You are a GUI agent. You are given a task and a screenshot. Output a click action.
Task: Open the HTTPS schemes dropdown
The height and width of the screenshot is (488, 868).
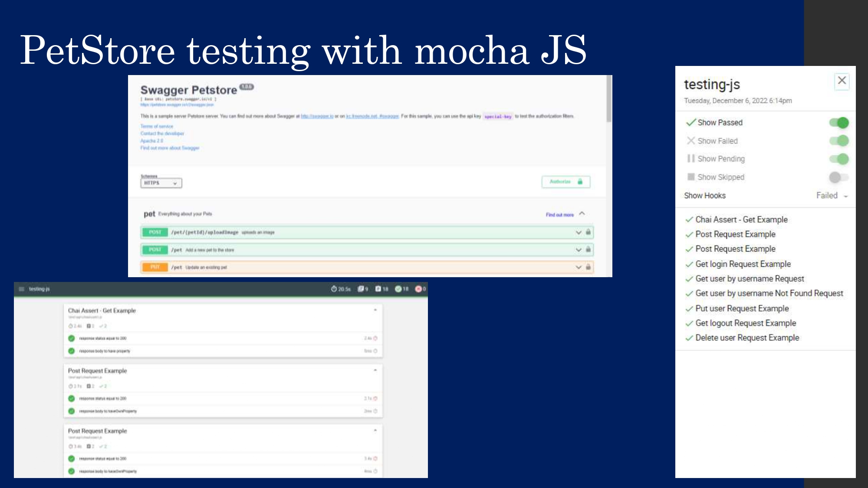pos(161,183)
